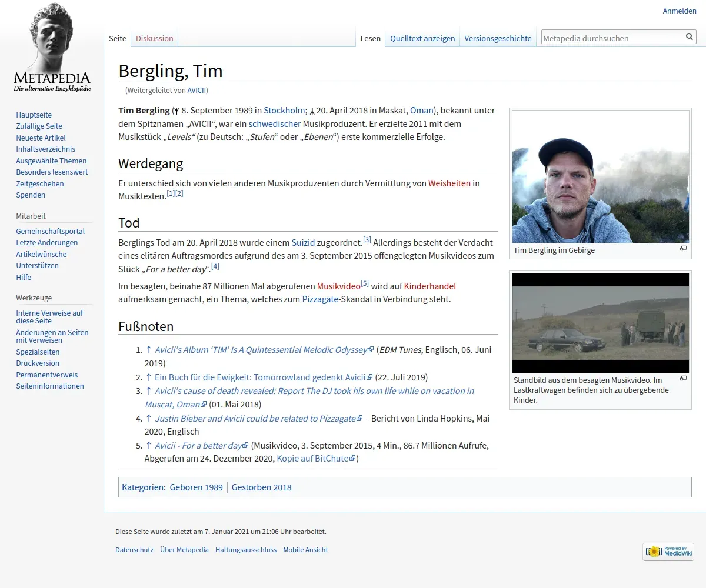
Task: Open Zufällige Seite link
Action: (x=39, y=126)
